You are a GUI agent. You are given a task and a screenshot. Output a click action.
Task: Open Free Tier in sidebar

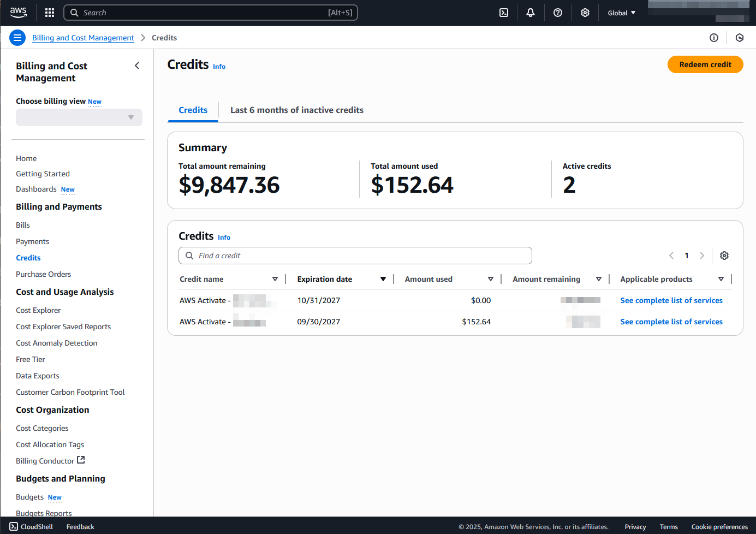31,359
